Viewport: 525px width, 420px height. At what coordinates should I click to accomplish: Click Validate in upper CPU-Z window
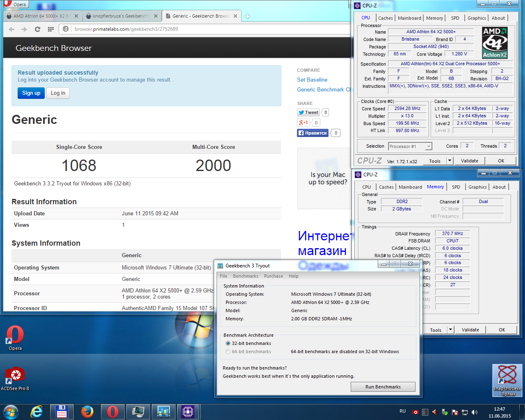point(470,161)
